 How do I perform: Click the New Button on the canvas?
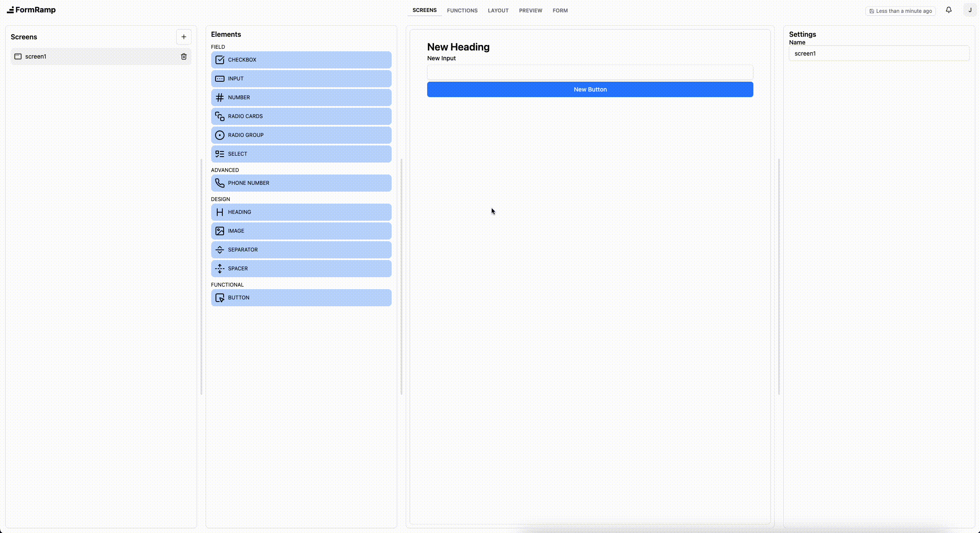tap(590, 89)
